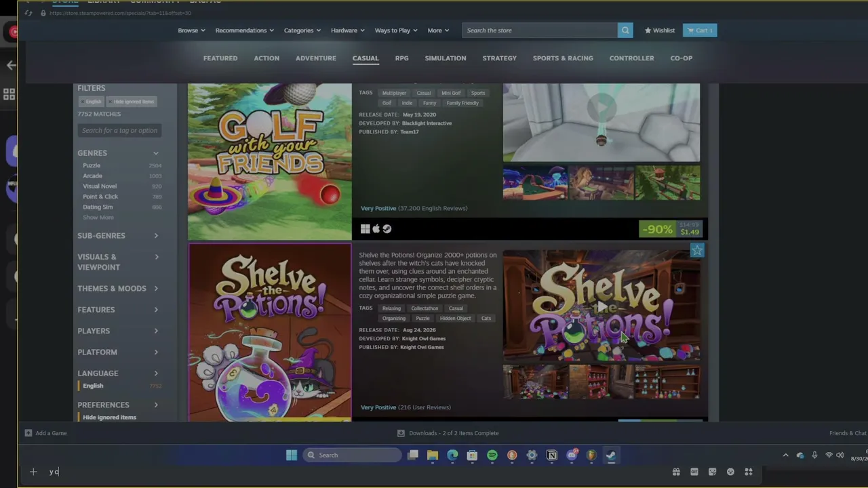The height and width of the screenshot is (488, 868).
Task: Play the Shelve the Potions trailer
Action: pyautogui.click(x=601, y=306)
